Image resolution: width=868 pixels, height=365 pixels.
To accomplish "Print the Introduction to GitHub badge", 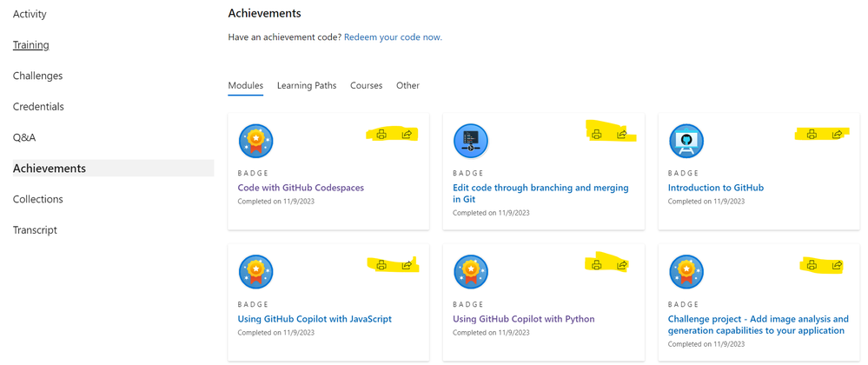I will click(812, 134).
